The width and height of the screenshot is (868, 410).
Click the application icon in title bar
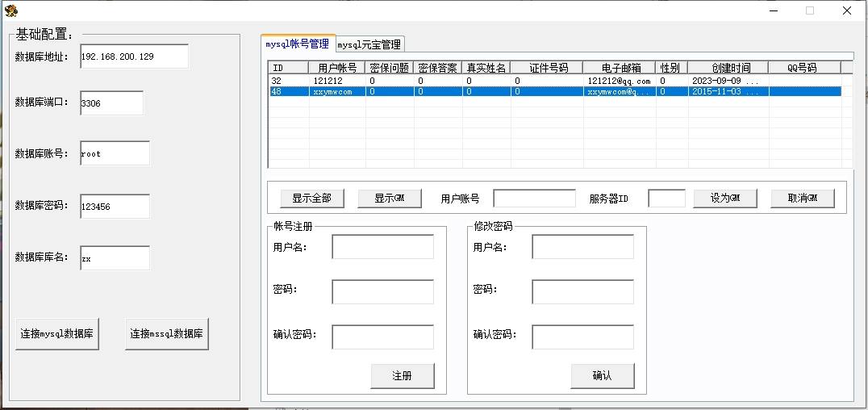point(11,10)
